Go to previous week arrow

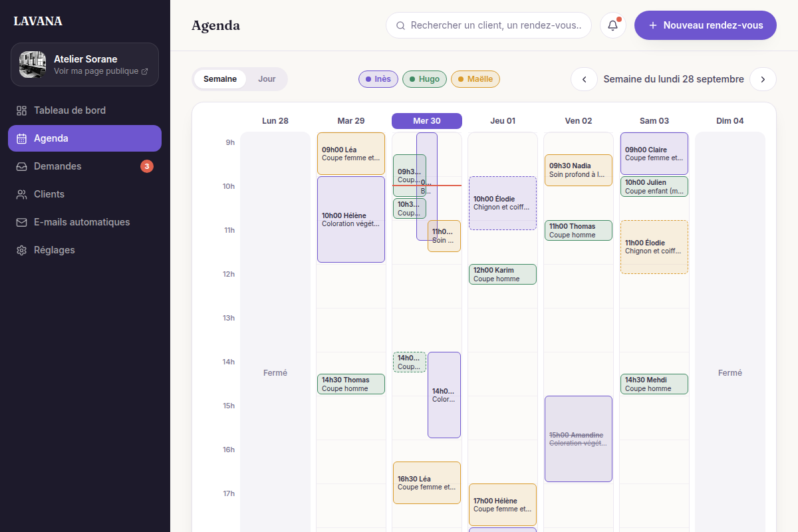click(x=584, y=79)
